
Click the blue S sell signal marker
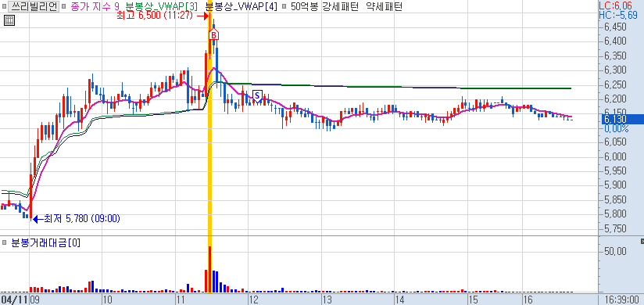point(257,95)
